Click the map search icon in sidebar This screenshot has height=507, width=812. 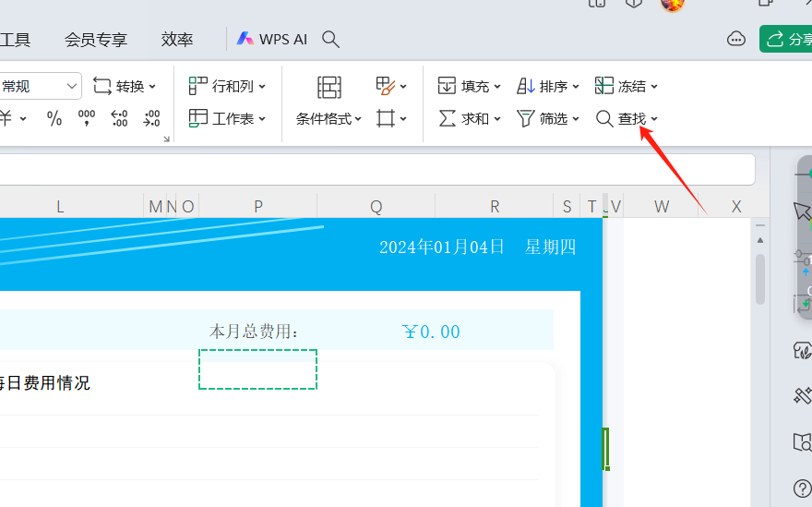pyautogui.click(x=802, y=442)
